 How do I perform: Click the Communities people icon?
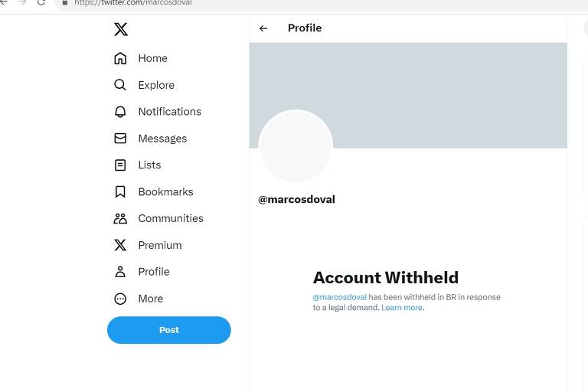120,218
